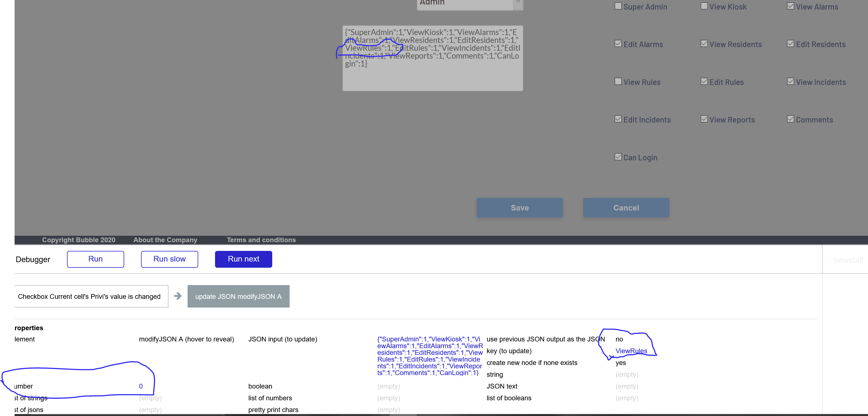The height and width of the screenshot is (416, 868).
Task: Select the update JSON modifyJSON A action
Action: pyautogui.click(x=238, y=296)
